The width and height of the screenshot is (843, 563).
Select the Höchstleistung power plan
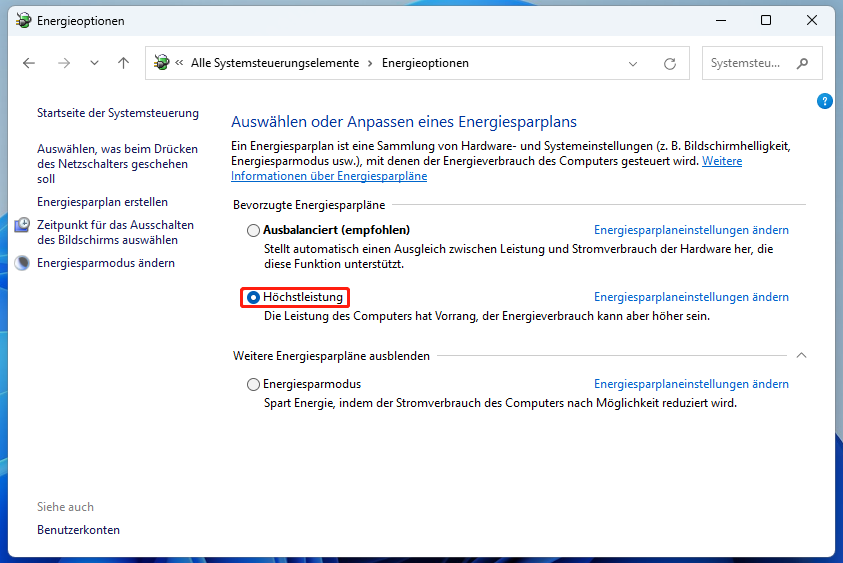click(253, 297)
